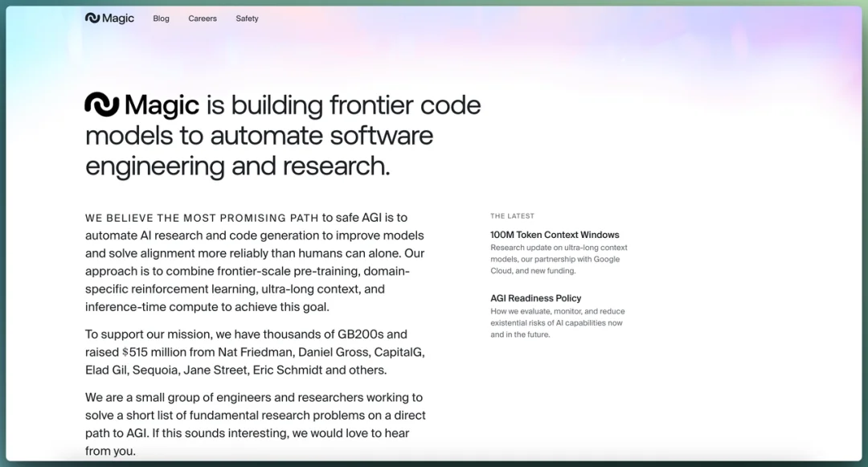
Task: Click the large Magic logo in headline
Action: click(x=102, y=104)
